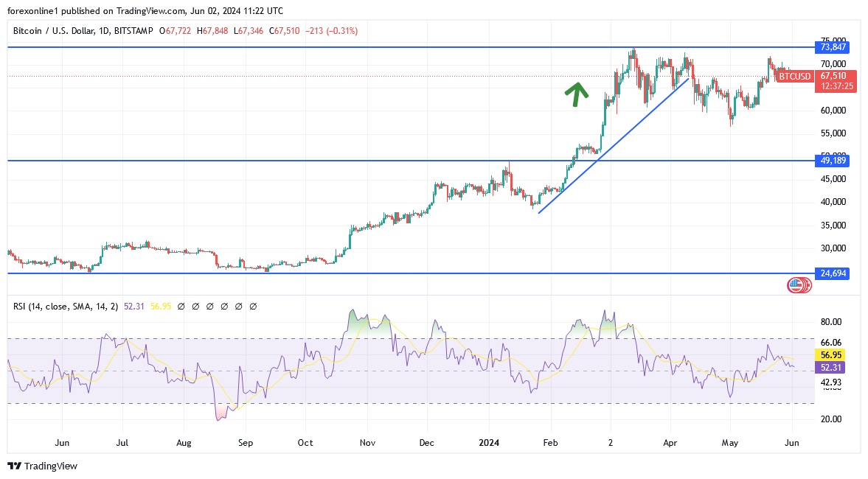Click the Oct label on time axis
Screen dimensions: 868x479
click(305, 443)
